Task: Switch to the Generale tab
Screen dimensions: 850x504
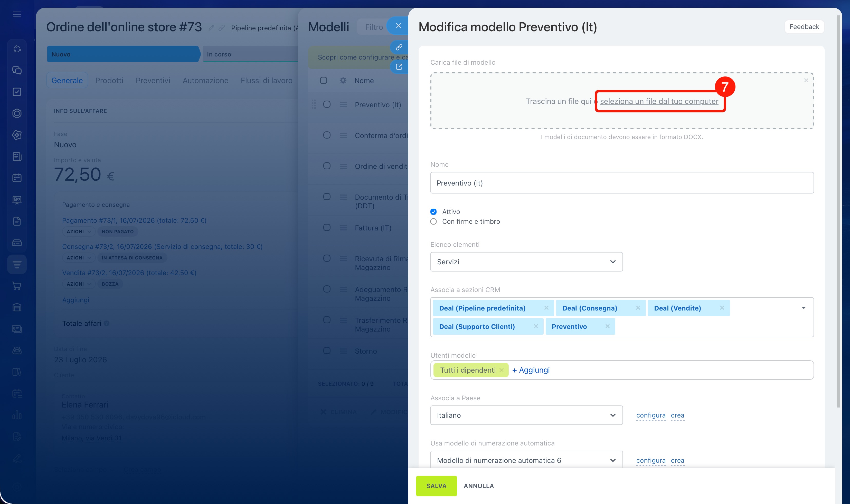Action: coord(67,81)
